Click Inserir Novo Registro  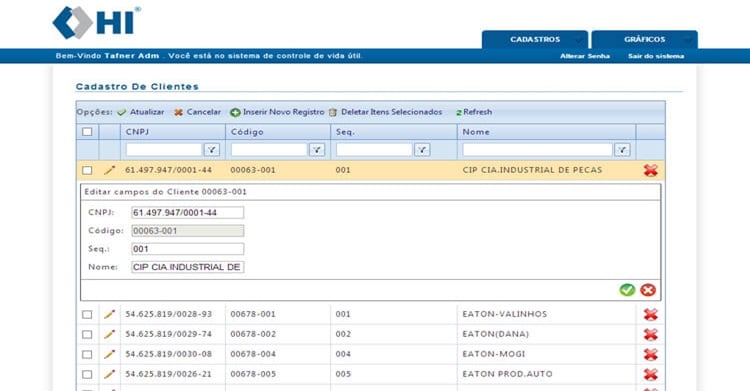pyautogui.click(x=277, y=112)
